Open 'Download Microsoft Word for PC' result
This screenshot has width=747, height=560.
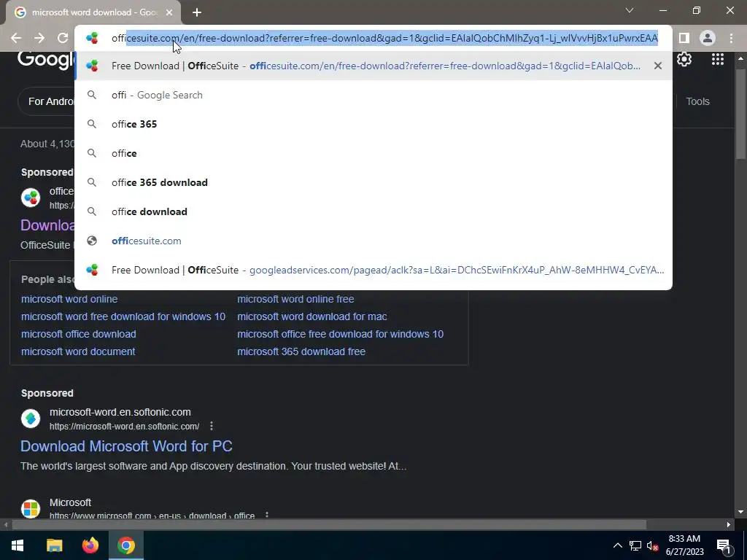126,446
